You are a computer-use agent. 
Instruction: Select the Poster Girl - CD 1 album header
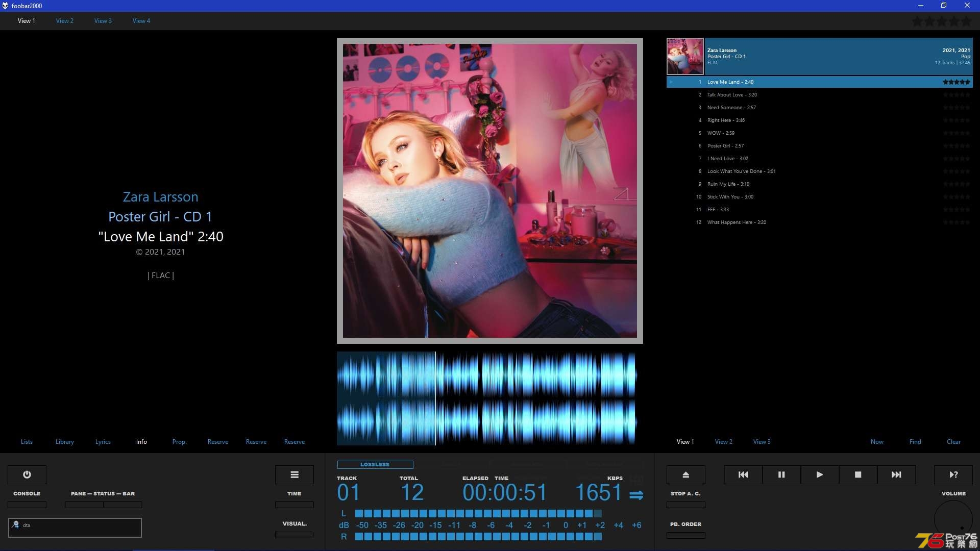coord(838,57)
